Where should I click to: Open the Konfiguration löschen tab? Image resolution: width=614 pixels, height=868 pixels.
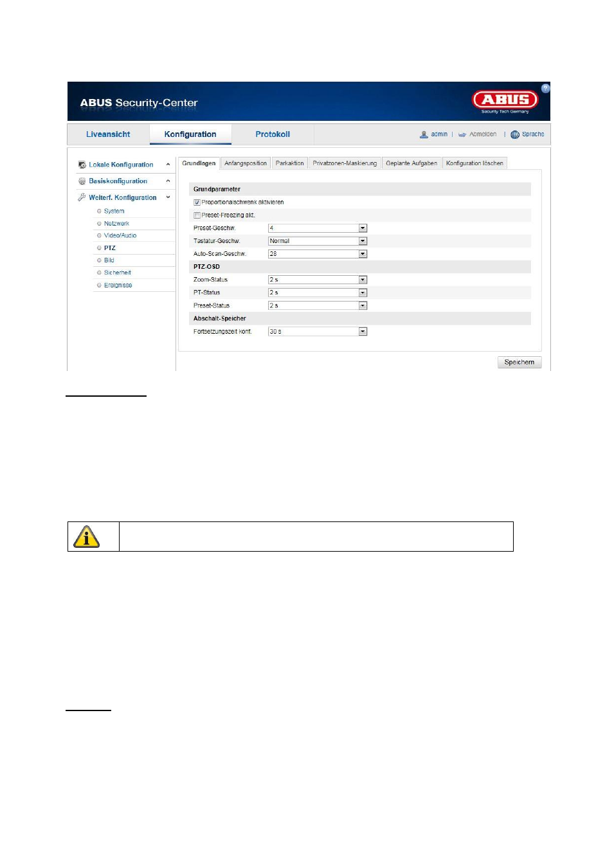pyautogui.click(x=474, y=163)
